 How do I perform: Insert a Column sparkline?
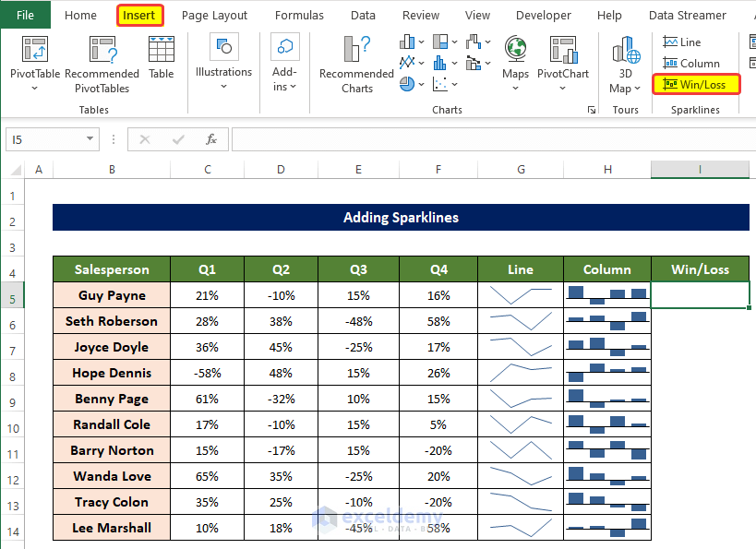691,64
